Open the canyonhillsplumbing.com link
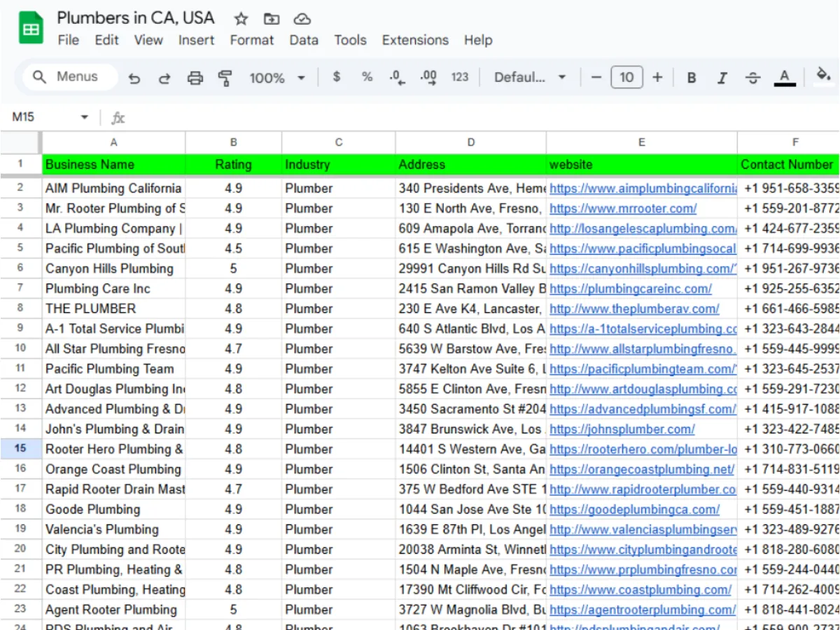The image size is (840, 630). coord(643,269)
